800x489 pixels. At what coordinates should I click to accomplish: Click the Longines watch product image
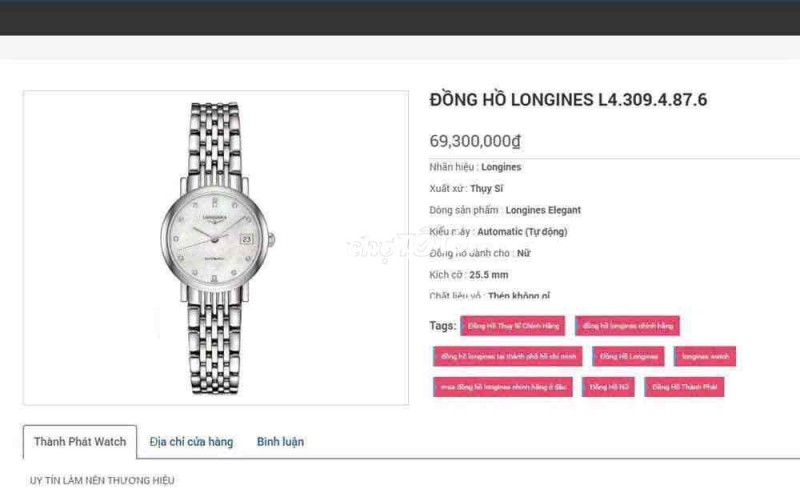point(216,248)
